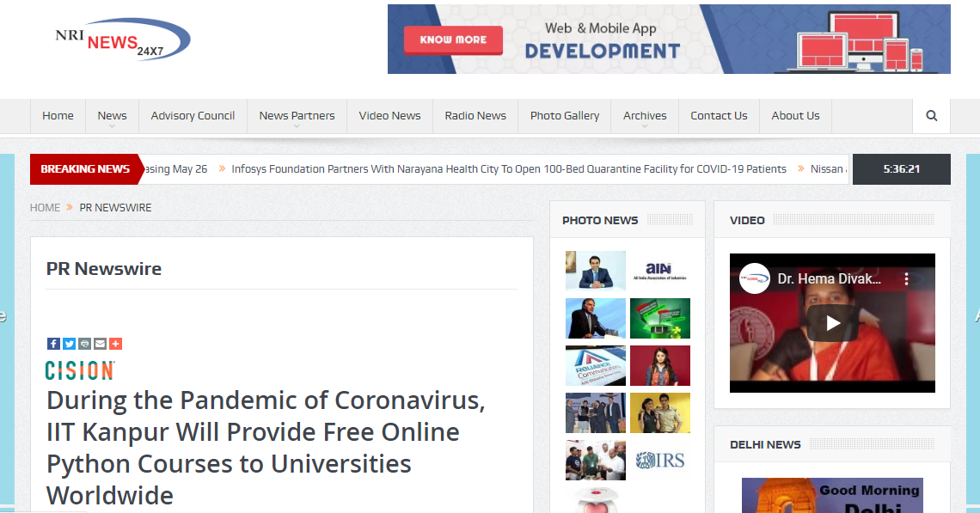Click the NRI News 24x7 logo
The width and height of the screenshot is (980, 513).
[x=122, y=40]
